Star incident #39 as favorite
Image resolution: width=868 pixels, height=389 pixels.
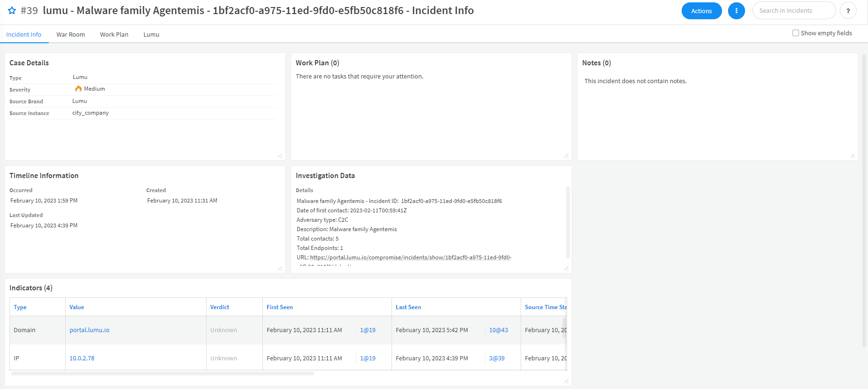click(12, 11)
